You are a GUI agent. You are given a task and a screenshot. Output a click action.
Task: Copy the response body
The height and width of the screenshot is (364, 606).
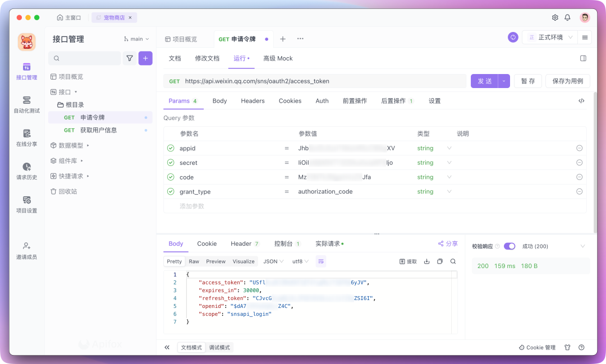coord(440,261)
